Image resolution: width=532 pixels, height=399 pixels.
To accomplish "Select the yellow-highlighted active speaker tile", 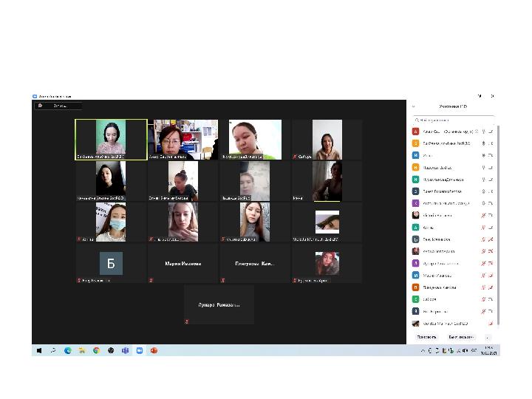I will tap(111, 140).
